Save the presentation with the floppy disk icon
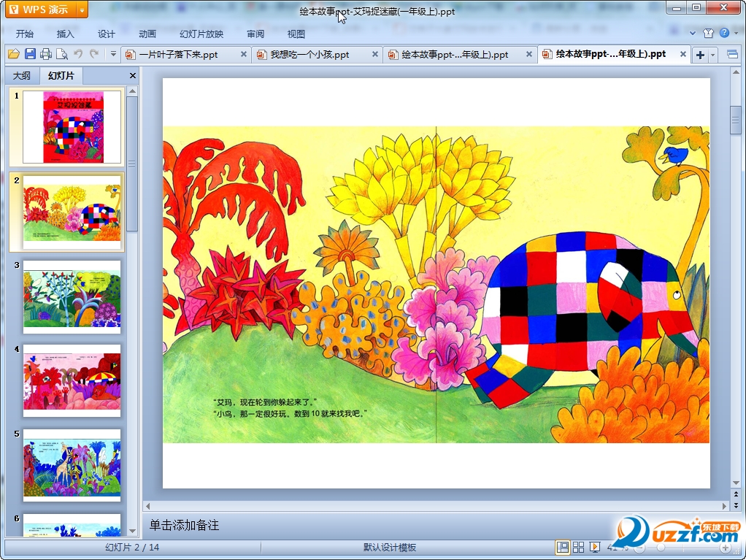The image size is (746, 560). pos(30,54)
